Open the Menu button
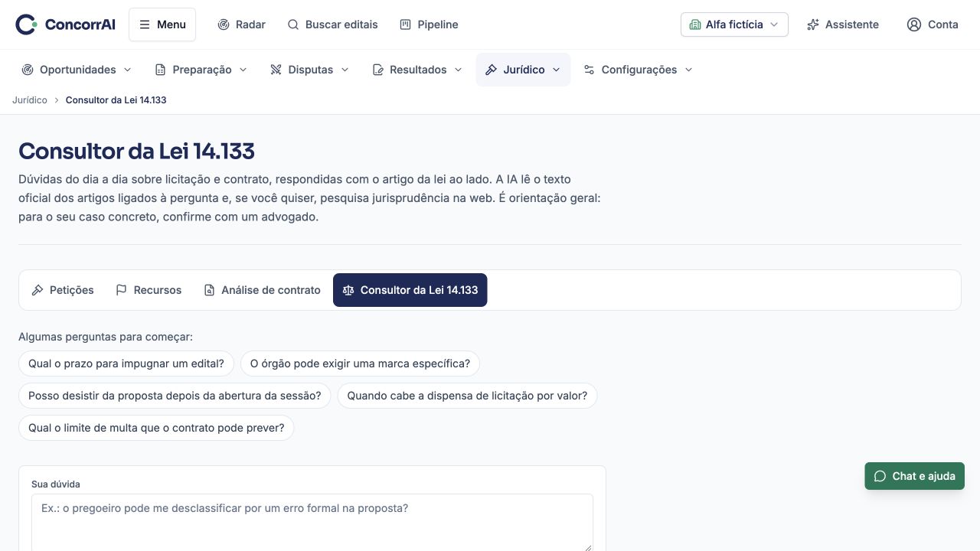The height and width of the screenshot is (551, 980). 162,24
